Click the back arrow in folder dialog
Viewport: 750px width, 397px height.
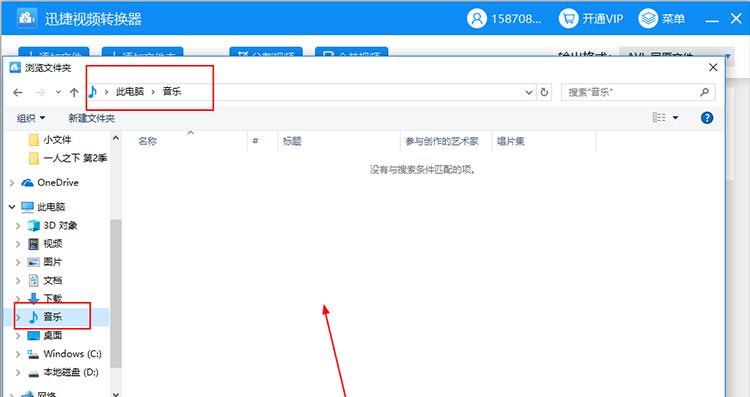(x=18, y=92)
